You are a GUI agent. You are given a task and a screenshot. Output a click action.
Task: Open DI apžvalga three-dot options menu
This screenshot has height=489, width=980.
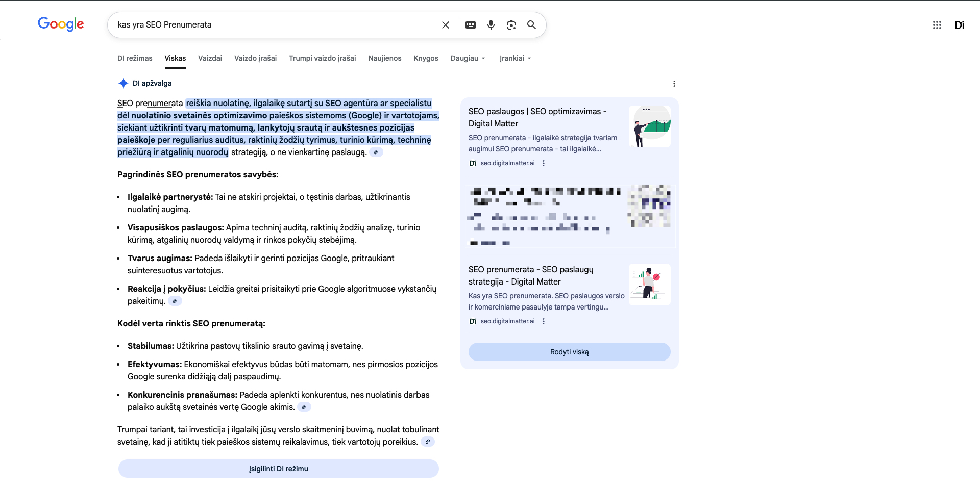674,84
